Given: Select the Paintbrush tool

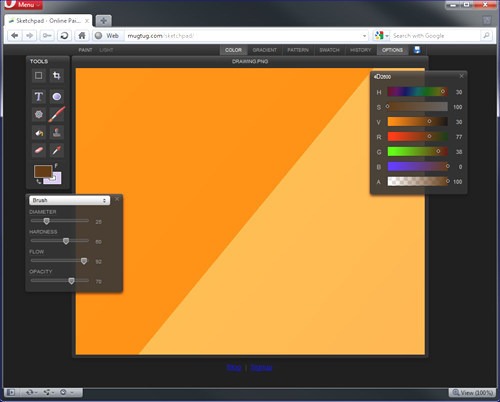Looking at the screenshot, I should pyautogui.click(x=57, y=115).
